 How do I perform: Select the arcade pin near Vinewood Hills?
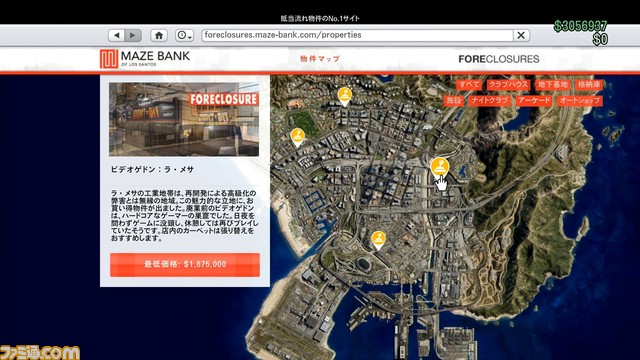tap(345, 96)
